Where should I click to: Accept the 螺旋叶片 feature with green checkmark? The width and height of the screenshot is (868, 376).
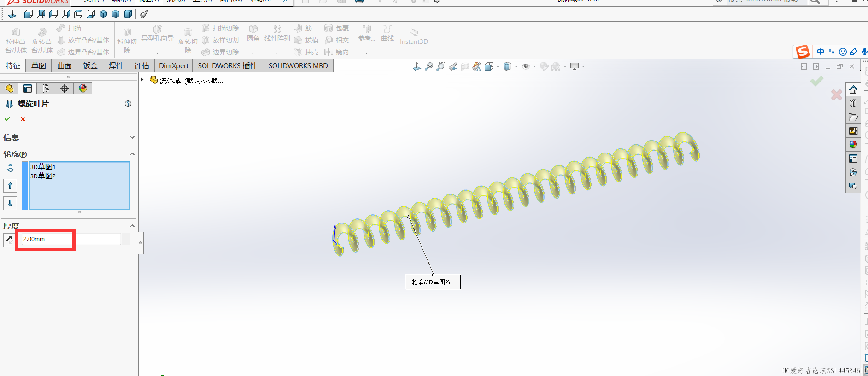7,119
